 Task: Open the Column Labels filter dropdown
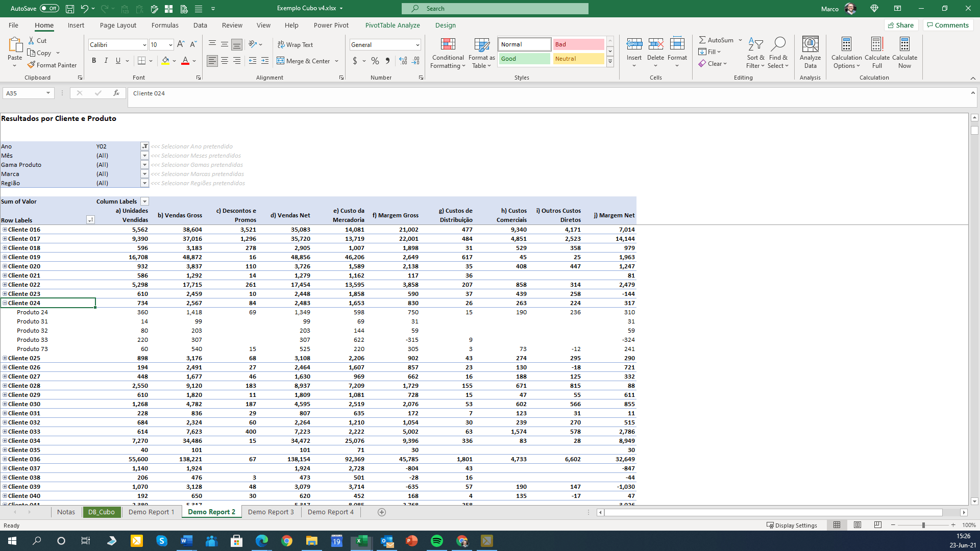click(x=144, y=202)
